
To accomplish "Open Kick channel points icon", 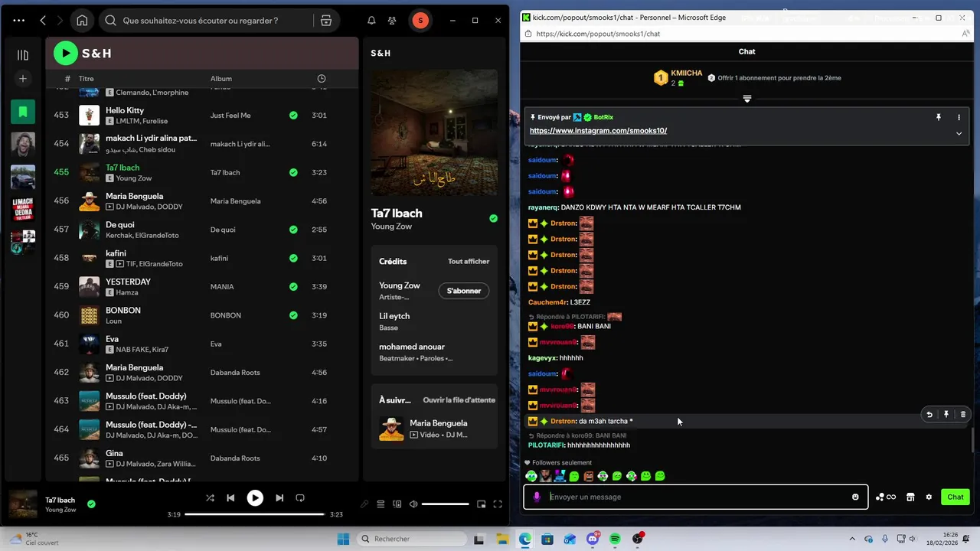I will 885,497.
